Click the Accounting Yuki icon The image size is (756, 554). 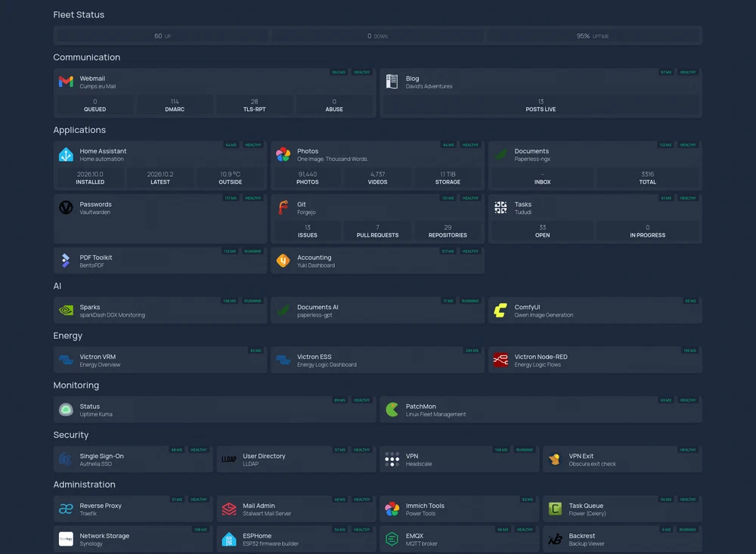click(283, 260)
